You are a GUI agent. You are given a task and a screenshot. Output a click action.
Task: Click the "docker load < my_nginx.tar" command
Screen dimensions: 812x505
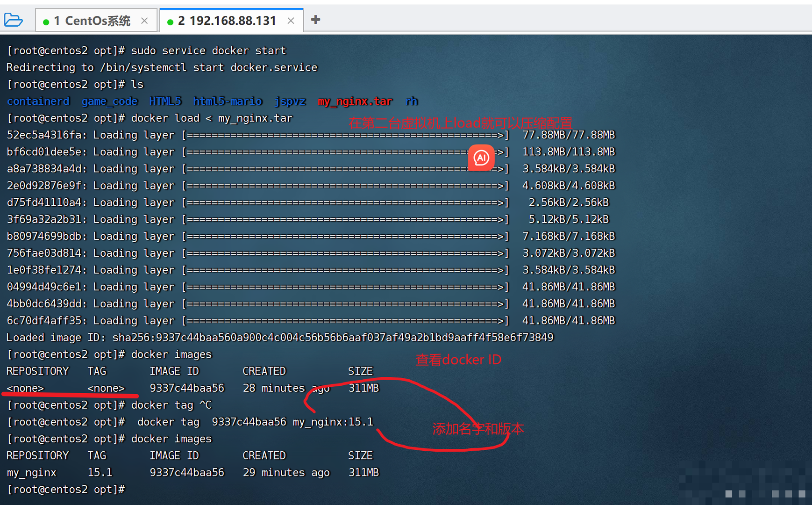pos(212,118)
